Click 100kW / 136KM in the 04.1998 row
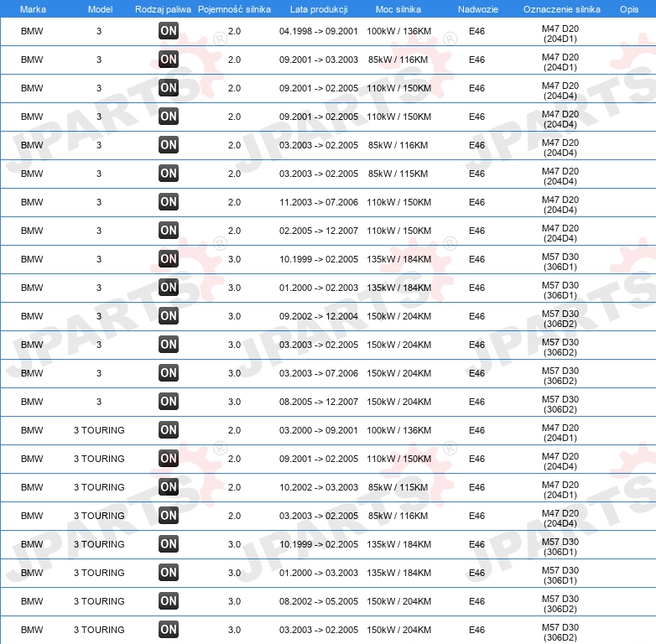The height and width of the screenshot is (644, 656). coord(398,31)
